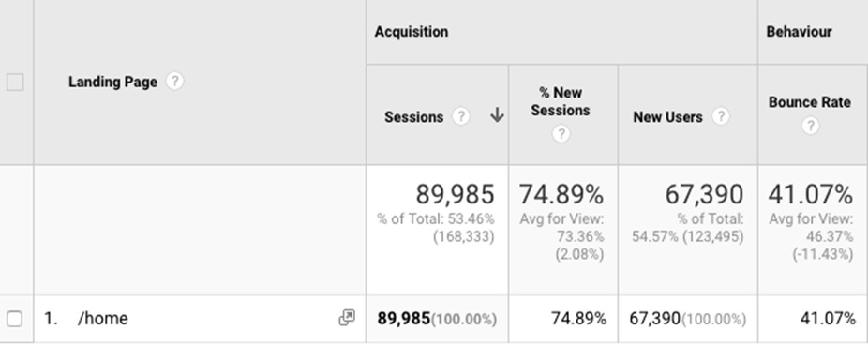Click the Landing Page column header
This screenshot has height=346, width=868.
(x=112, y=82)
